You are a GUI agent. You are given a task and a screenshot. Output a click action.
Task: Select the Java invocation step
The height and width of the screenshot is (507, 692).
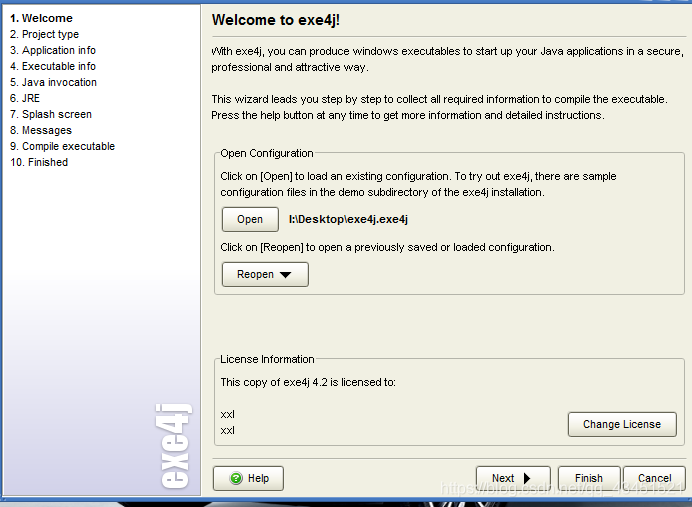click(x=53, y=82)
